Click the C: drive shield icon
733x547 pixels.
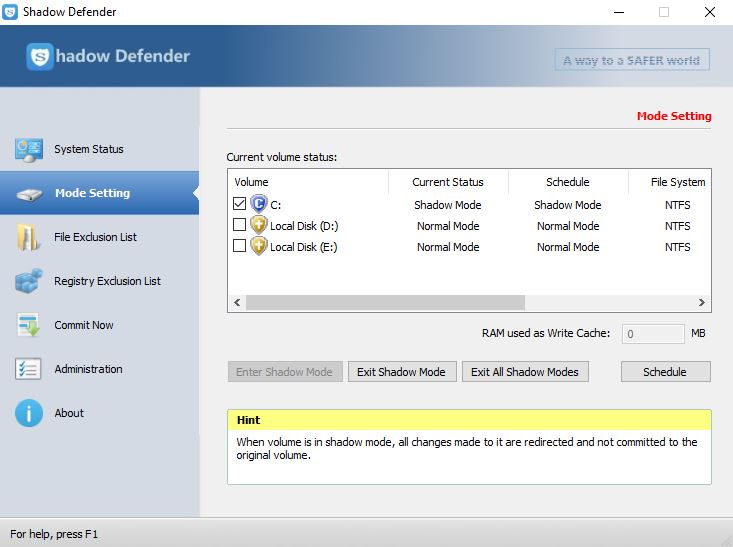click(259, 204)
